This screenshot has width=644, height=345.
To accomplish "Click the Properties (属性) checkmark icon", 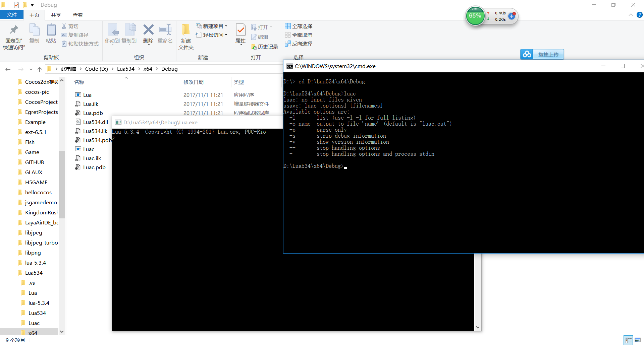I will (x=240, y=30).
